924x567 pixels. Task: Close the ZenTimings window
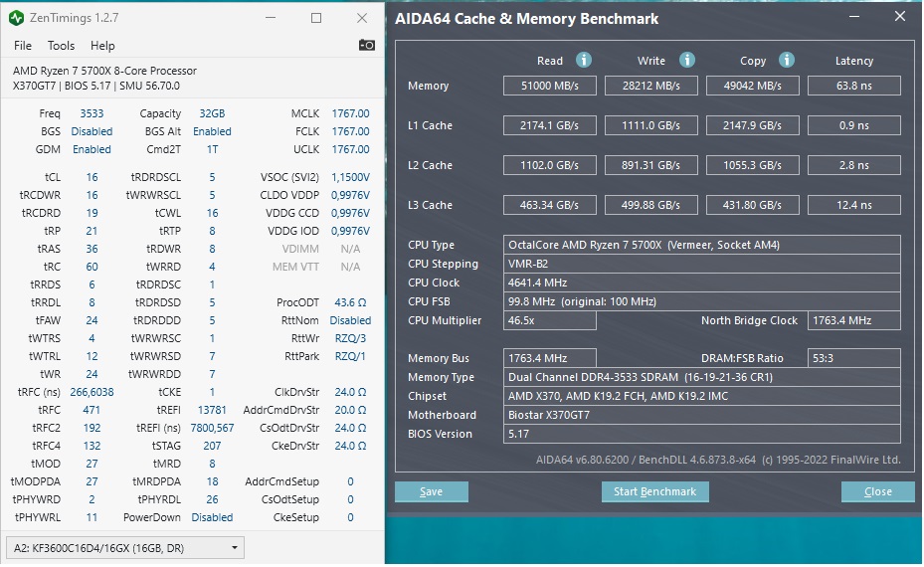362,18
